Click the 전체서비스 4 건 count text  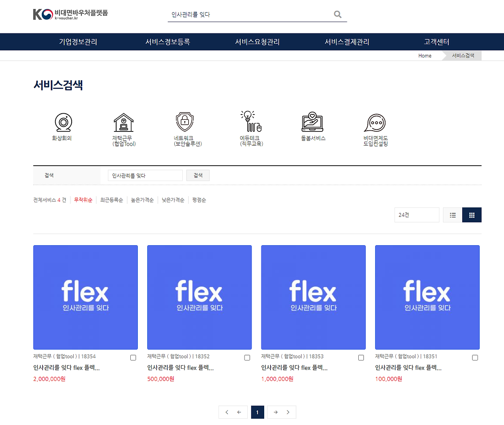[50, 200]
